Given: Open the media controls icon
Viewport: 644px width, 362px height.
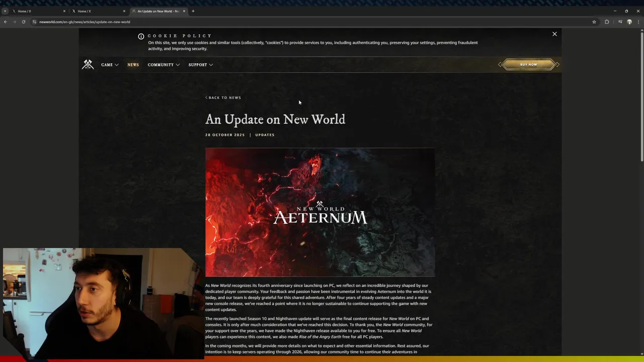Looking at the screenshot, I should pos(620,22).
